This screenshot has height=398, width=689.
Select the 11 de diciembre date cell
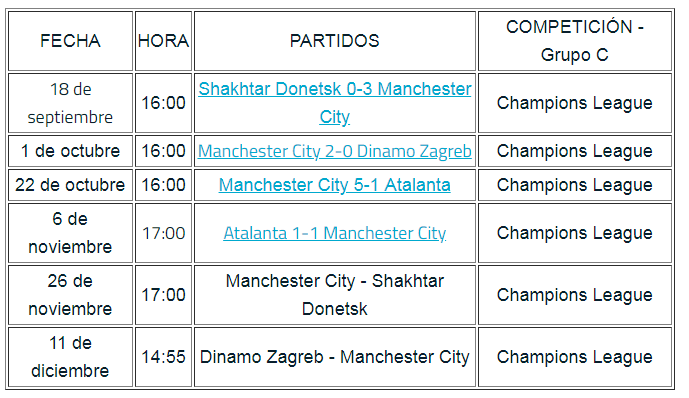(70, 357)
